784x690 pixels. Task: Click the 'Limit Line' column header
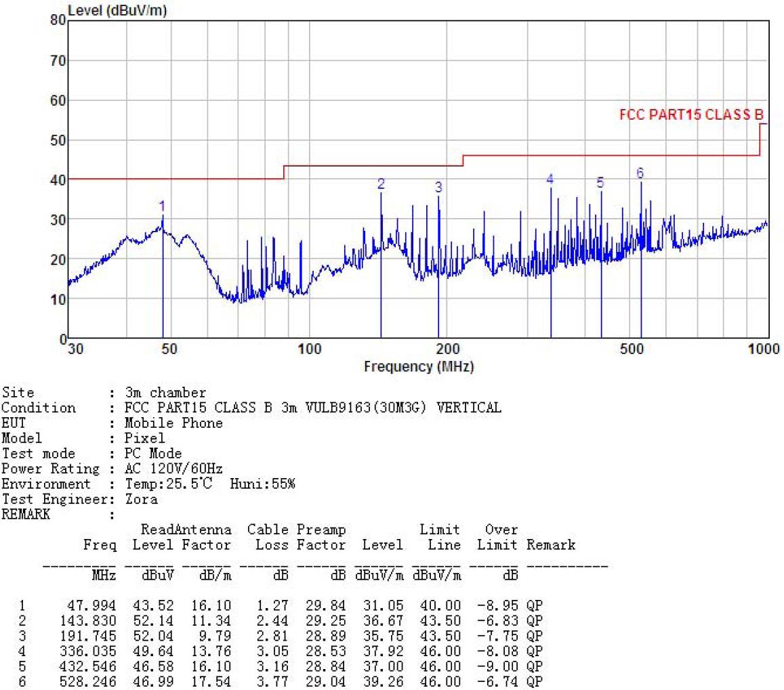coord(440,537)
